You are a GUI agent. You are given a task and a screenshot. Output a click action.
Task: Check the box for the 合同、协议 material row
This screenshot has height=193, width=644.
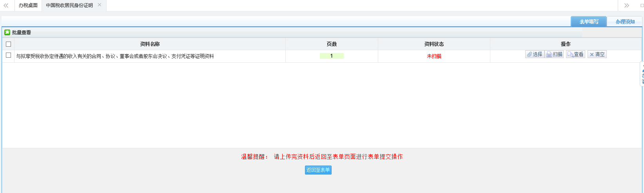pos(8,56)
